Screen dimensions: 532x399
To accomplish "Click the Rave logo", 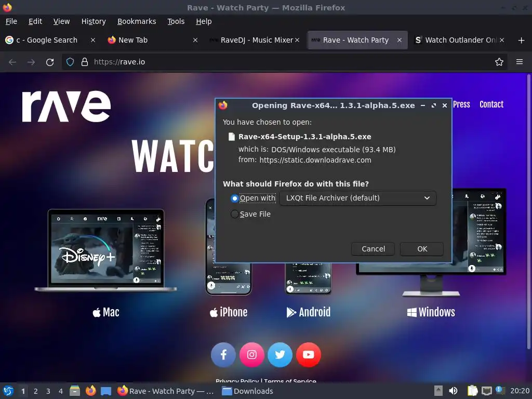I will (x=66, y=106).
